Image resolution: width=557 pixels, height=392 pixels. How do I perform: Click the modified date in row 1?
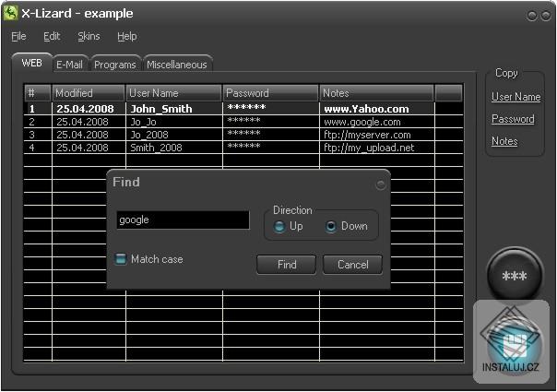coord(89,109)
